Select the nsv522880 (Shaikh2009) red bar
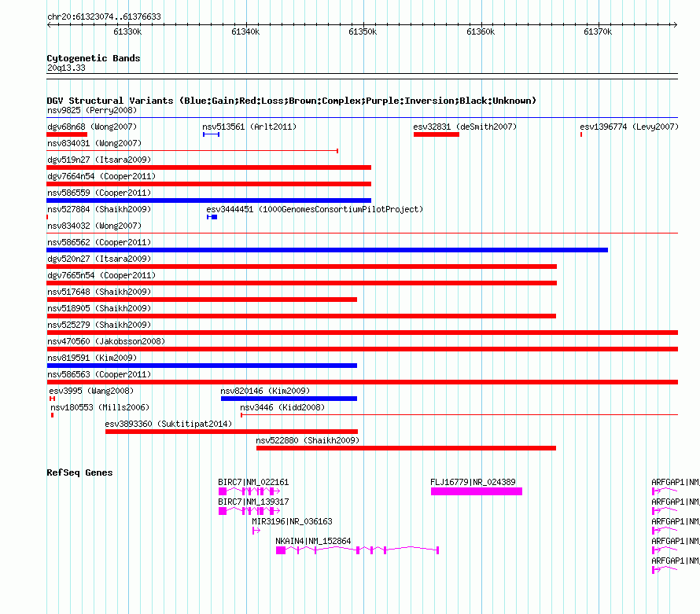This screenshot has height=614, width=700. (x=407, y=448)
